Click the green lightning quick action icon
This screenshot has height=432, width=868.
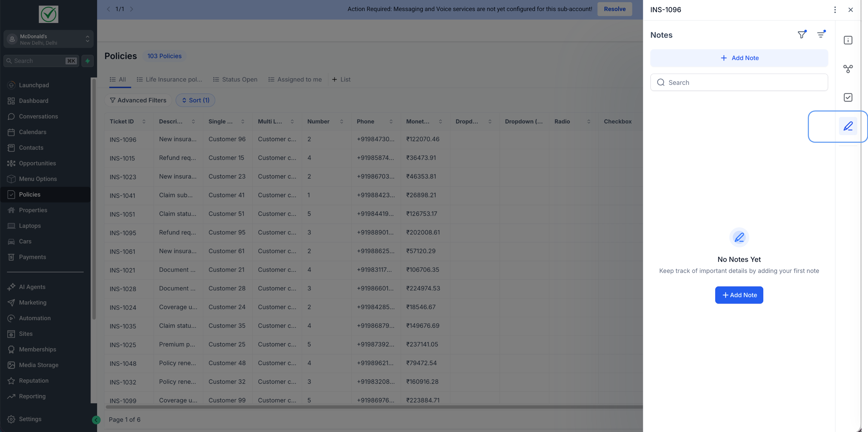(88, 61)
